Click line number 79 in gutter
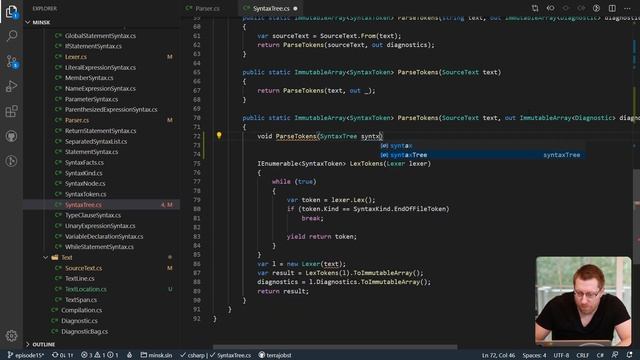 point(196,200)
